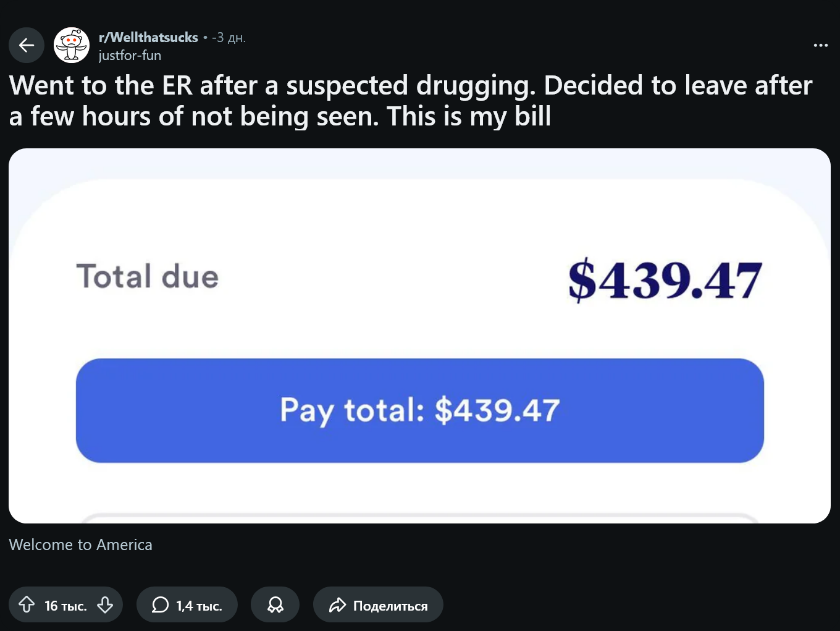Click the Total due label in the image

point(148,276)
